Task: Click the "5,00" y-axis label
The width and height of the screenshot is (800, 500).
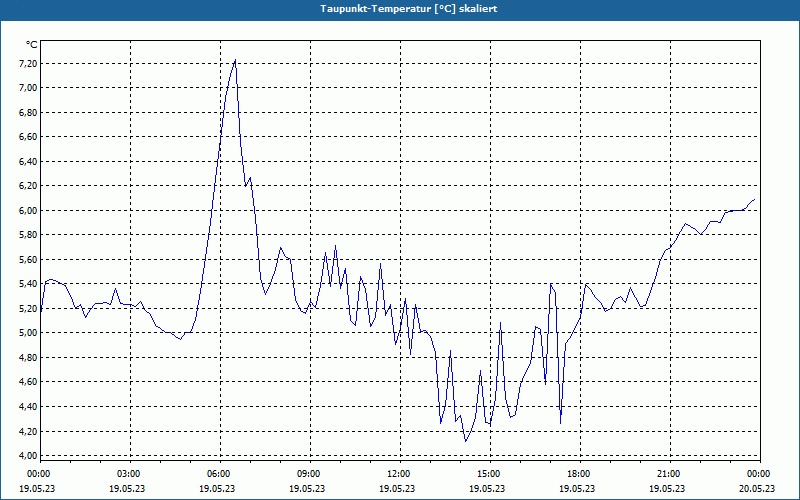Action: (x=28, y=333)
